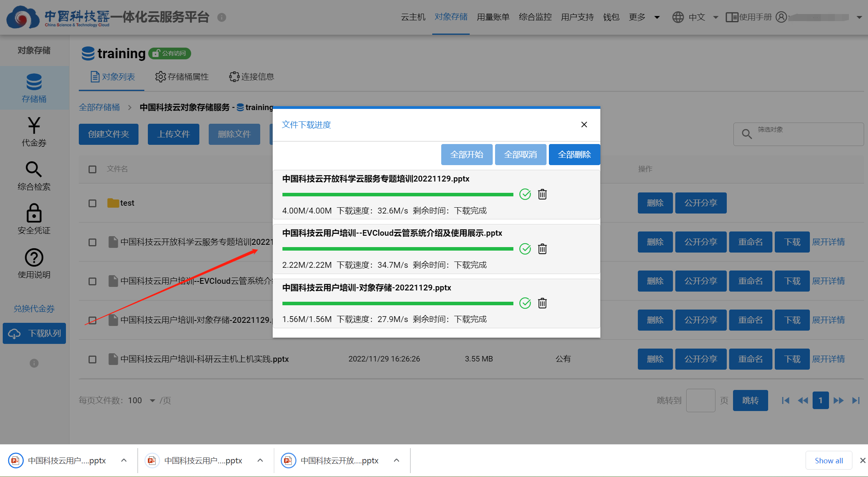Check the test folder row checkbox
The width and height of the screenshot is (868, 477).
92,203
